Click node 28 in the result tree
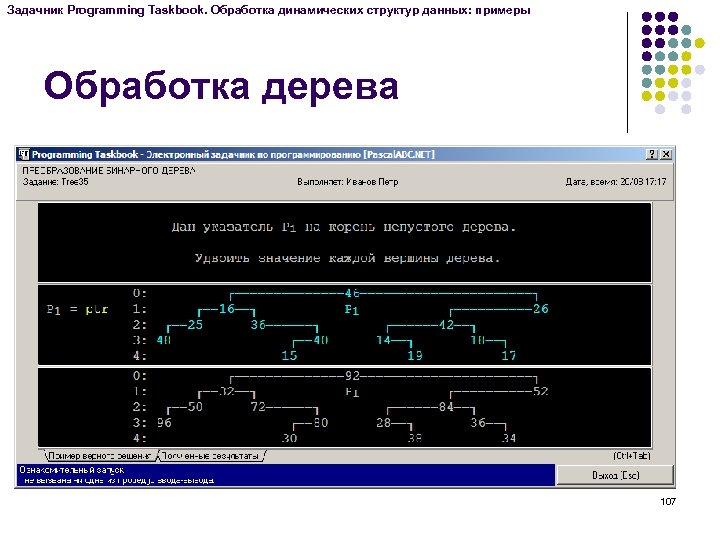The image size is (720, 540). [x=383, y=422]
